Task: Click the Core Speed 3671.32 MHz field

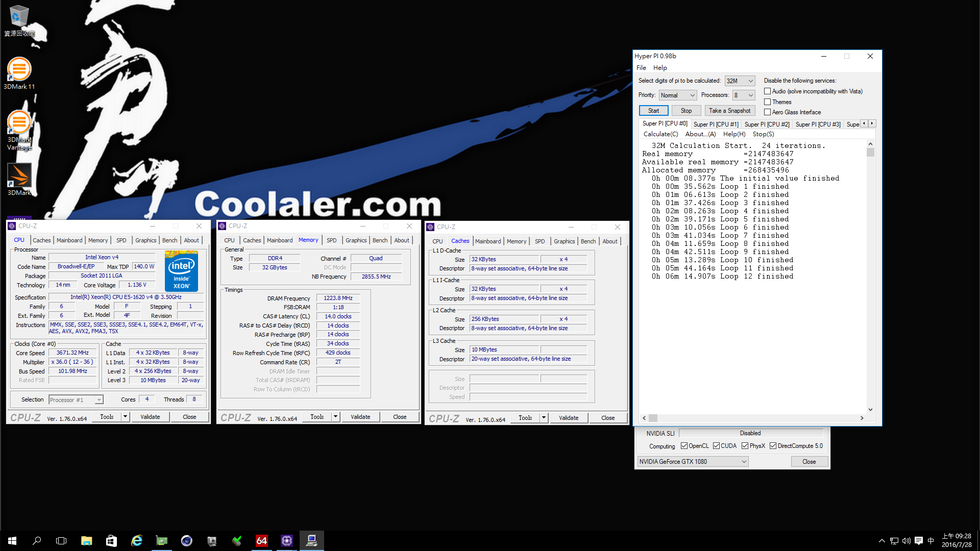Action: point(72,353)
